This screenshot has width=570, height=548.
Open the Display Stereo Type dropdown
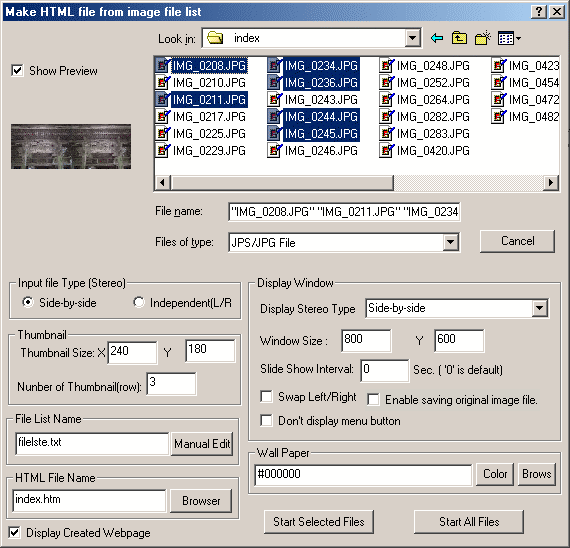(539, 308)
